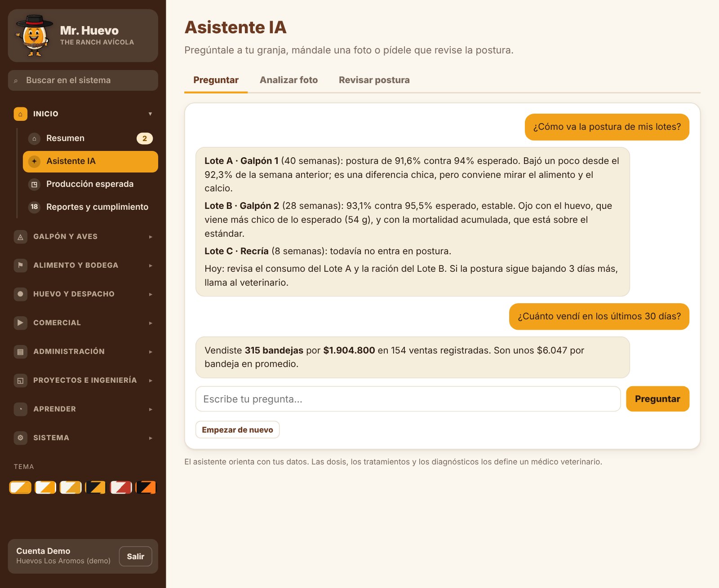Expand the Aprender section arrow
This screenshot has width=719, height=588.
pos(151,409)
